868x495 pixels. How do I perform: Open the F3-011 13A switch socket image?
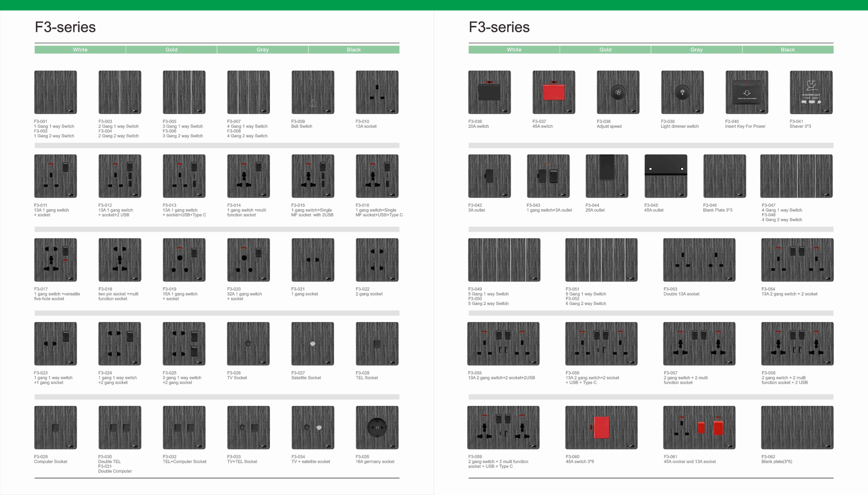click(55, 176)
